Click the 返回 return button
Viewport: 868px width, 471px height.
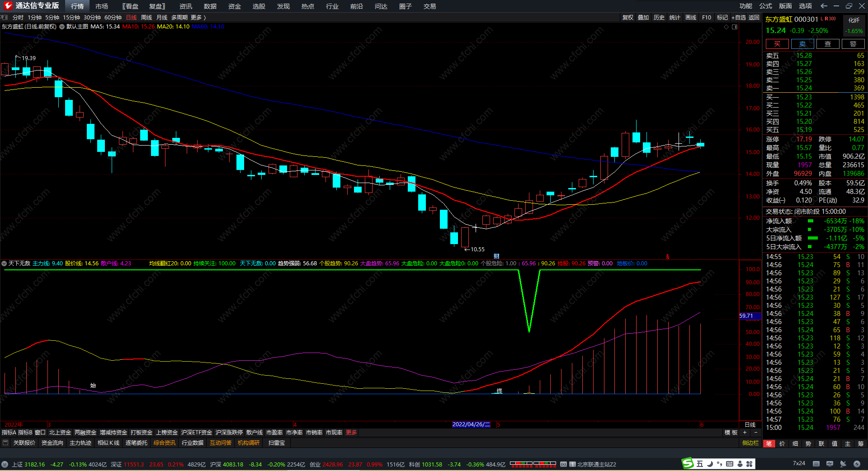(754, 18)
